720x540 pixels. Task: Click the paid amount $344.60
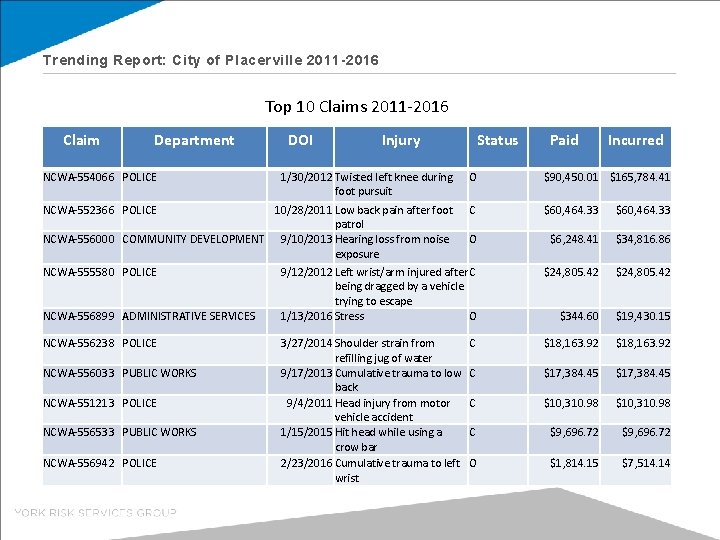point(579,316)
